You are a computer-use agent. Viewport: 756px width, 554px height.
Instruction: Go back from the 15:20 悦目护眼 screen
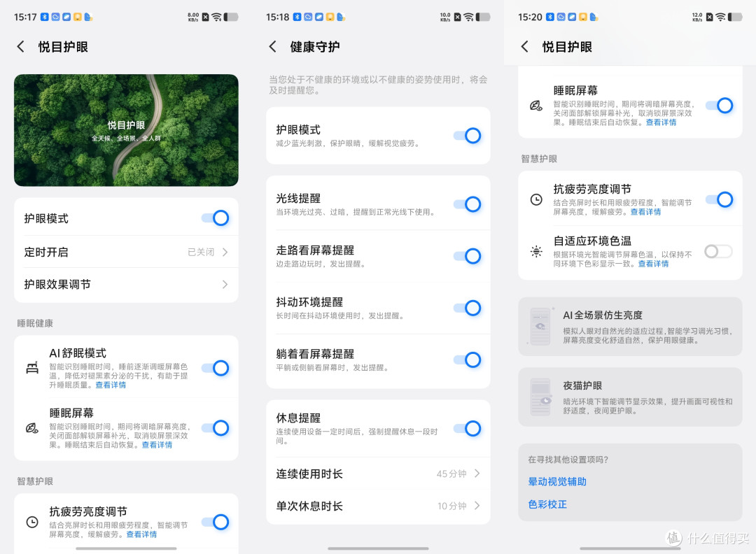pyautogui.click(x=524, y=47)
